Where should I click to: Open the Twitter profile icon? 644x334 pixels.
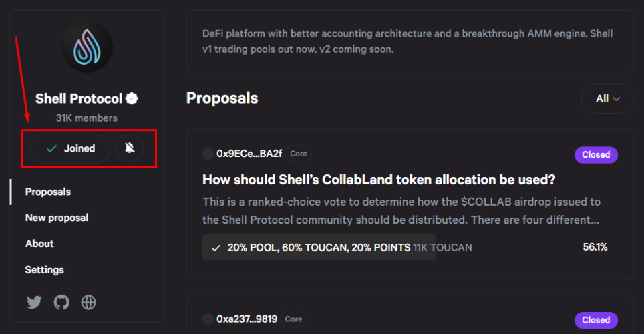pos(35,303)
